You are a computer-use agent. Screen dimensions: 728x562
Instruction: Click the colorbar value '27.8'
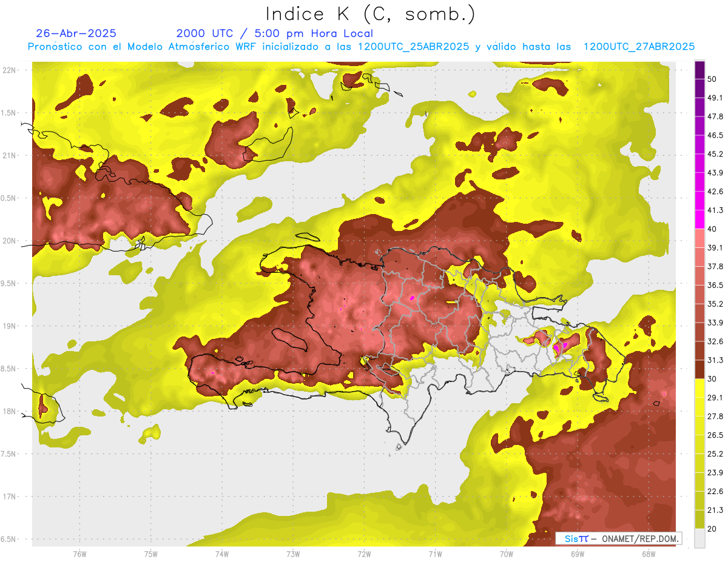click(x=715, y=416)
